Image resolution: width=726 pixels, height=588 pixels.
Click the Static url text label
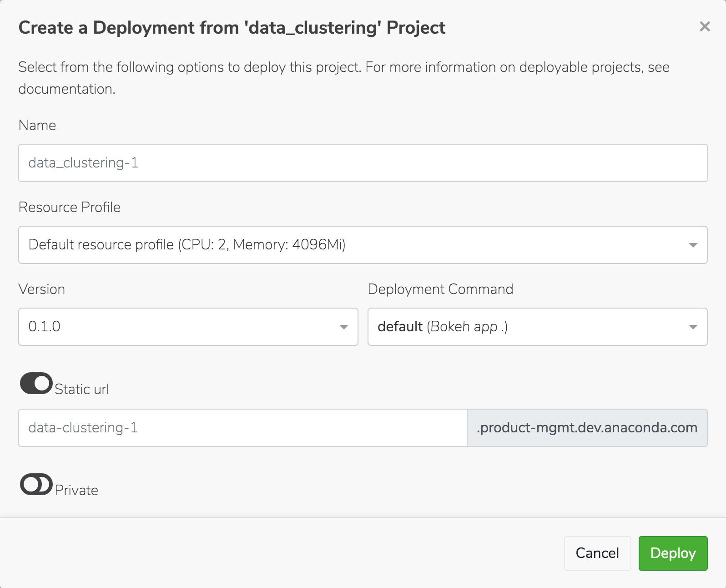pyautogui.click(x=82, y=390)
